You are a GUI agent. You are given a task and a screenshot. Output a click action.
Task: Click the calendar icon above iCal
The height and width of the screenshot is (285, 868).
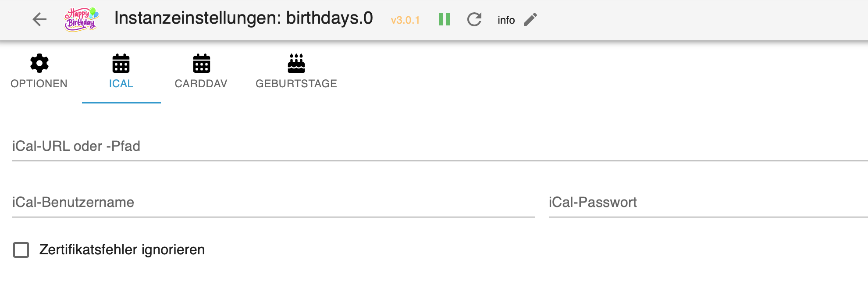tap(121, 64)
